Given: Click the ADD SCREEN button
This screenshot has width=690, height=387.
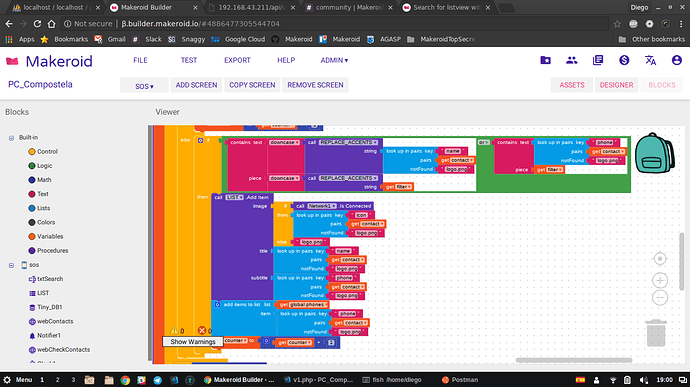Looking at the screenshot, I should pos(196,85).
